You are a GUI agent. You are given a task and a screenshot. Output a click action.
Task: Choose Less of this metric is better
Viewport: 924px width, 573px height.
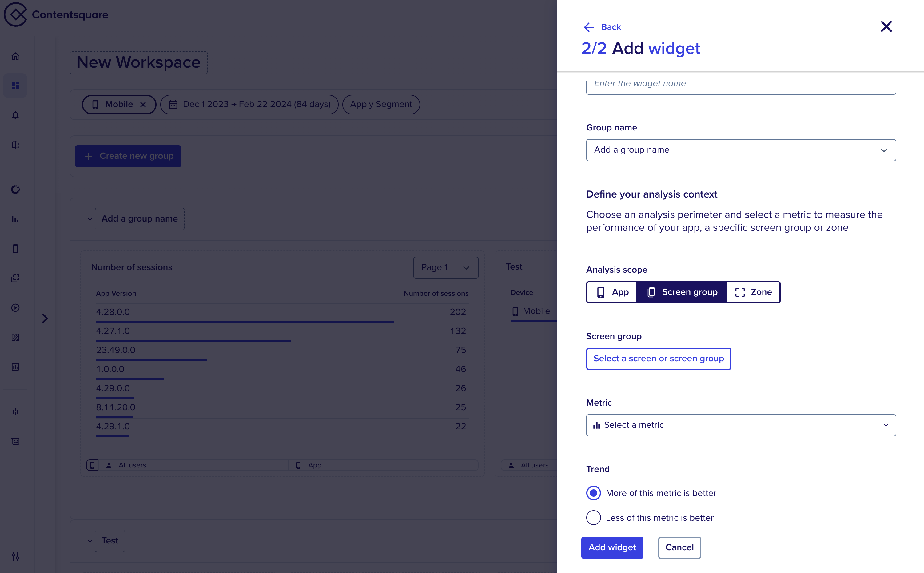[x=593, y=518]
